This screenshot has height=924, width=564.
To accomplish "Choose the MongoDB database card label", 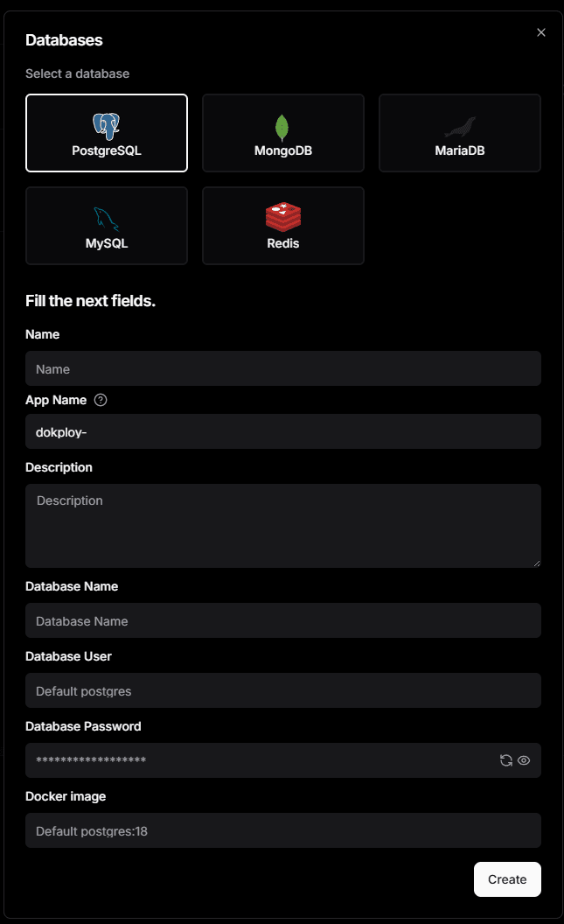I will pos(282,150).
